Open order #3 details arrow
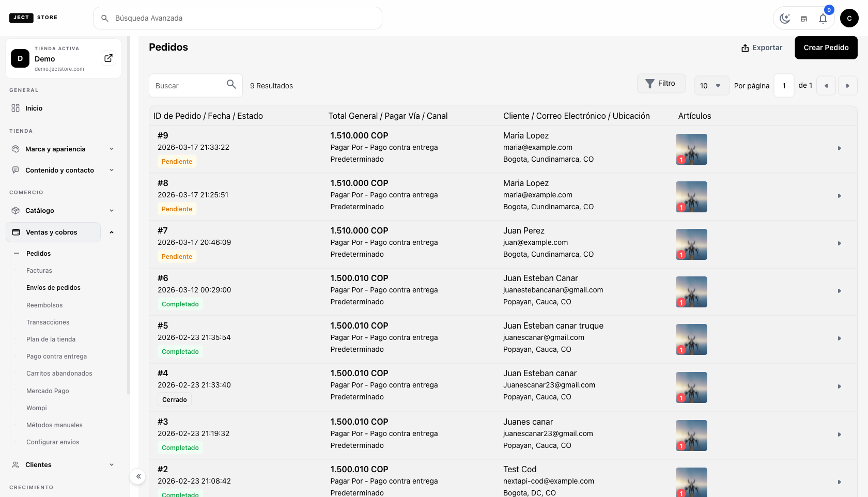The width and height of the screenshot is (868, 497). click(840, 434)
